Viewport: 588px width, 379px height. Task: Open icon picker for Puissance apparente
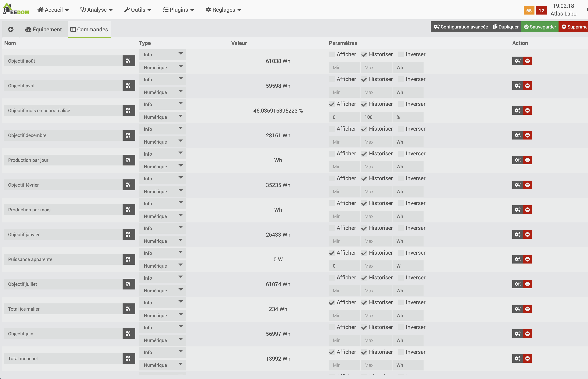(129, 259)
